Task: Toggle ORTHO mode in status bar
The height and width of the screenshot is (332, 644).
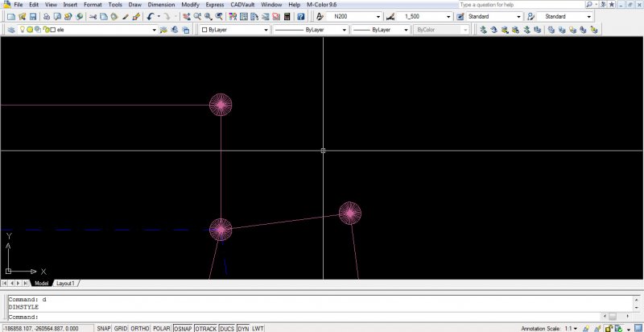Action: pyautogui.click(x=140, y=328)
